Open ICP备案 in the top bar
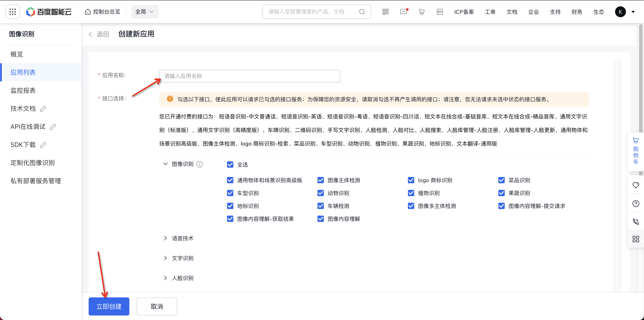644x320 pixels. (464, 12)
